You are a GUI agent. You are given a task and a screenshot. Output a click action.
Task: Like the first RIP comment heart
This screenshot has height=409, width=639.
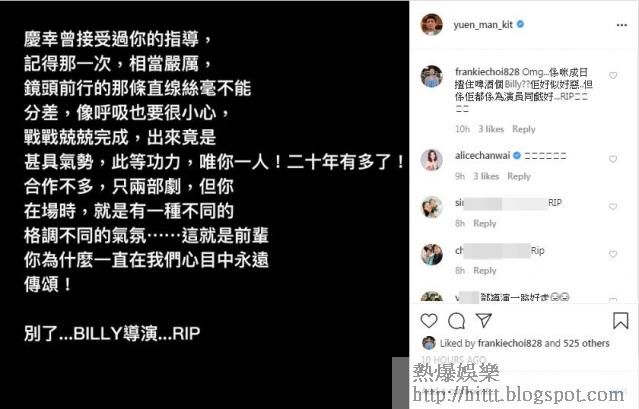coord(613,207)
